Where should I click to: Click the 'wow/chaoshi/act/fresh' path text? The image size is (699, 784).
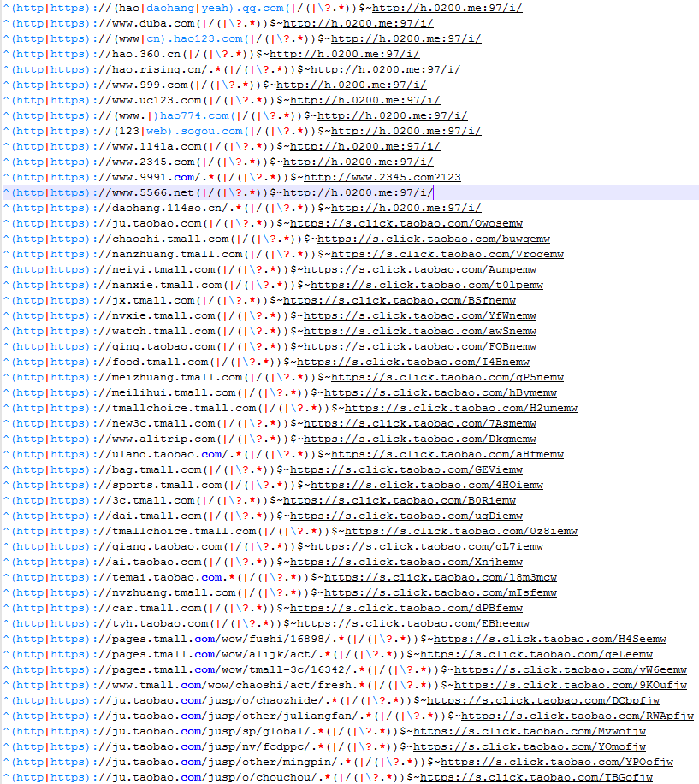[x=287, y=686]
